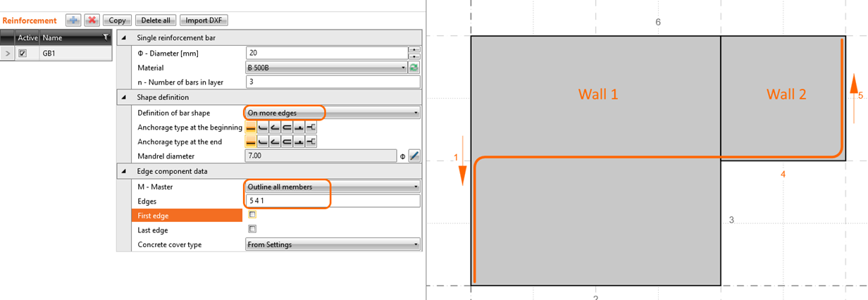Delete reinforcement with the red X icon
Image resolution: width=868 pixels, height=300 pixels.
click(x=92, y=20)
